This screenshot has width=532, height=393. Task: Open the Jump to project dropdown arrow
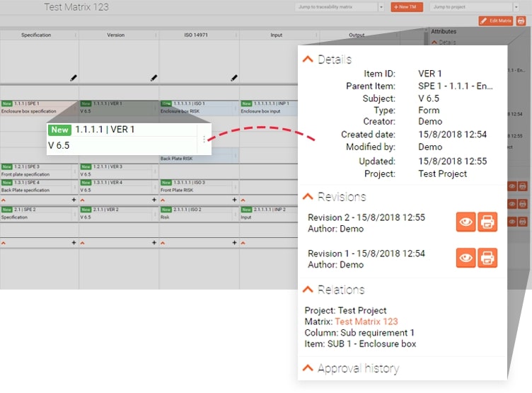pos(516,7)
